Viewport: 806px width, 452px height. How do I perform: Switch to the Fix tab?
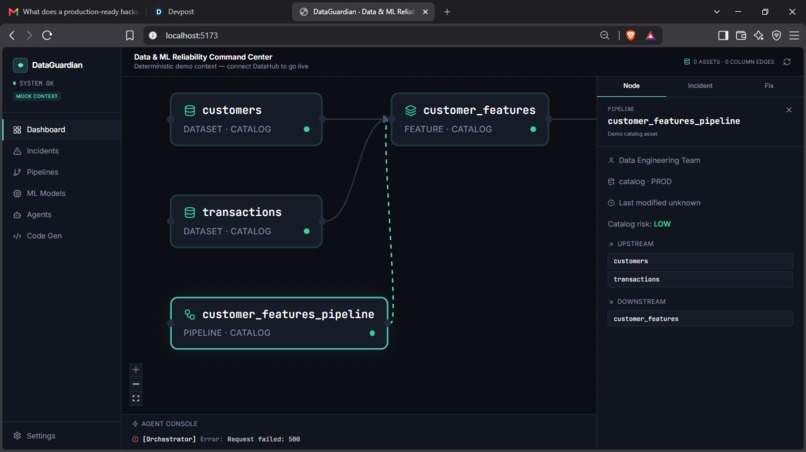[x=768, y=86]
